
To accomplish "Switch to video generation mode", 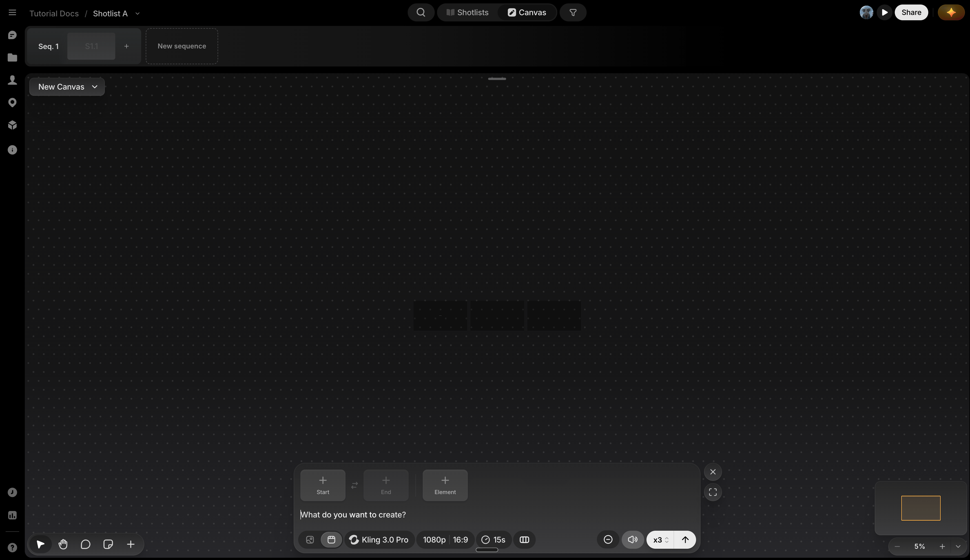I will 331,540.
